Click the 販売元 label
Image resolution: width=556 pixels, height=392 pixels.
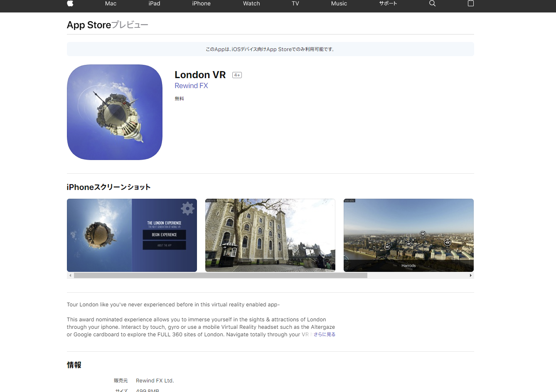pos(121,380)
